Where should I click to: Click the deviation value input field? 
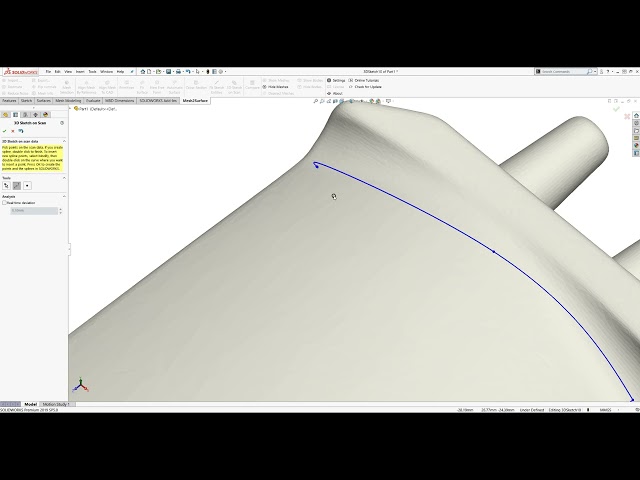coord(34,211)
